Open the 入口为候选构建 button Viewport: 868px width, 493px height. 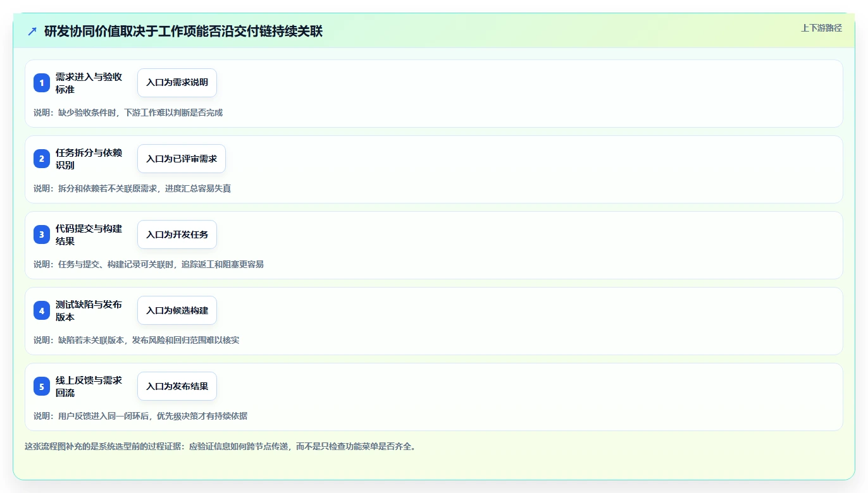pos(177,310)
